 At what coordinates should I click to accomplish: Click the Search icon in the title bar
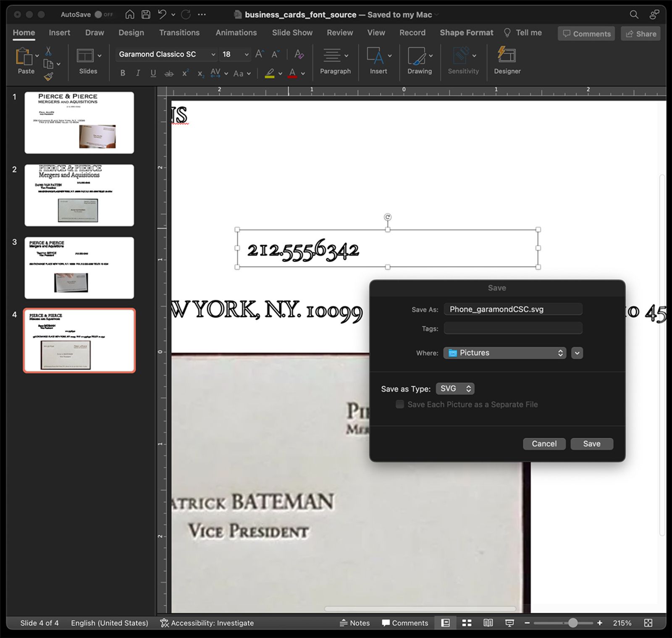pos(633,14)
